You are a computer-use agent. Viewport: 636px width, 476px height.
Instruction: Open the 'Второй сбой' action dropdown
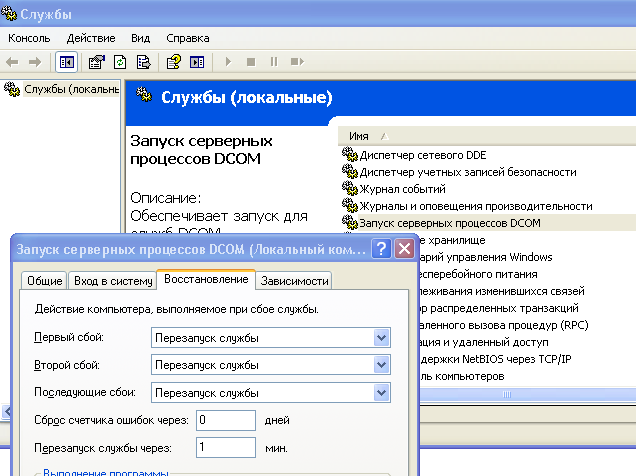(381, 365)
